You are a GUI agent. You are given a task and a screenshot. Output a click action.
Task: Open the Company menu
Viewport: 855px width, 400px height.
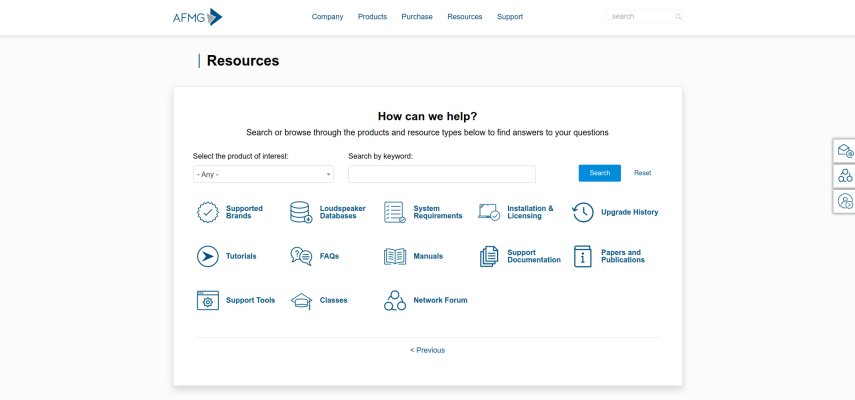click(x=328, y=17)
